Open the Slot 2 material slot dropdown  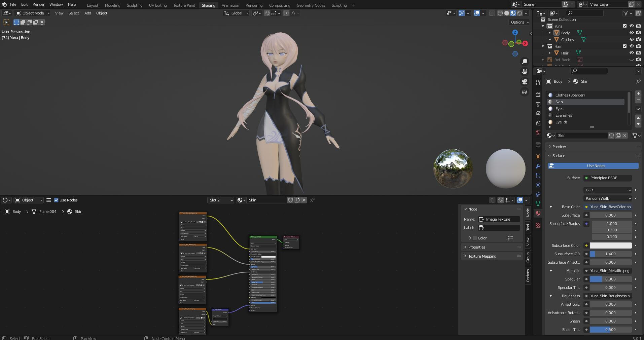221,200
